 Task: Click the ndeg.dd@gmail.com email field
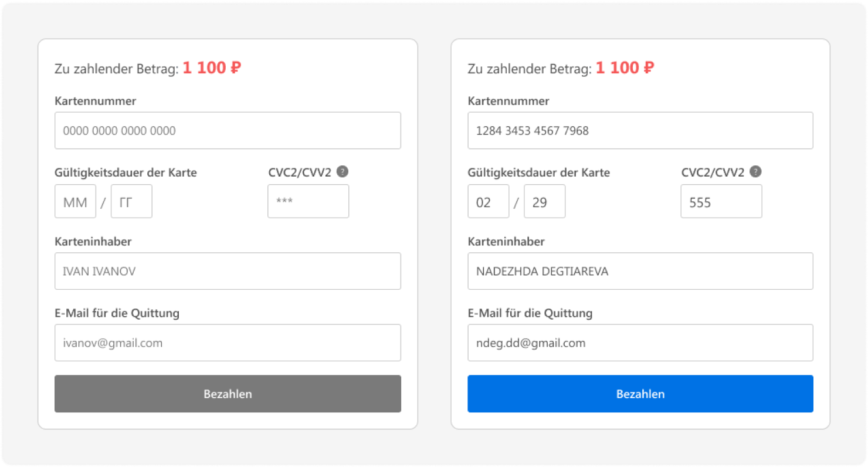click(x=640, y=343)
